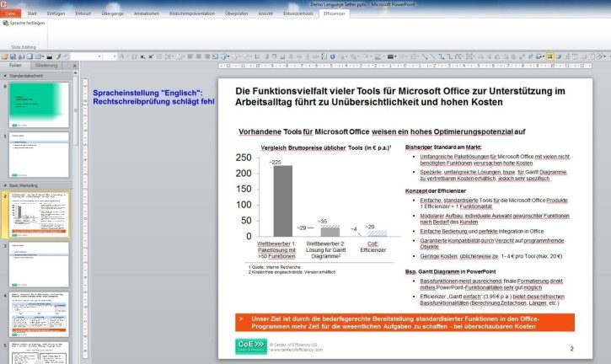Viewport: 611px width, 364px height.
Task: Insert symbol with the Omega icon
Action: (134, 56)
